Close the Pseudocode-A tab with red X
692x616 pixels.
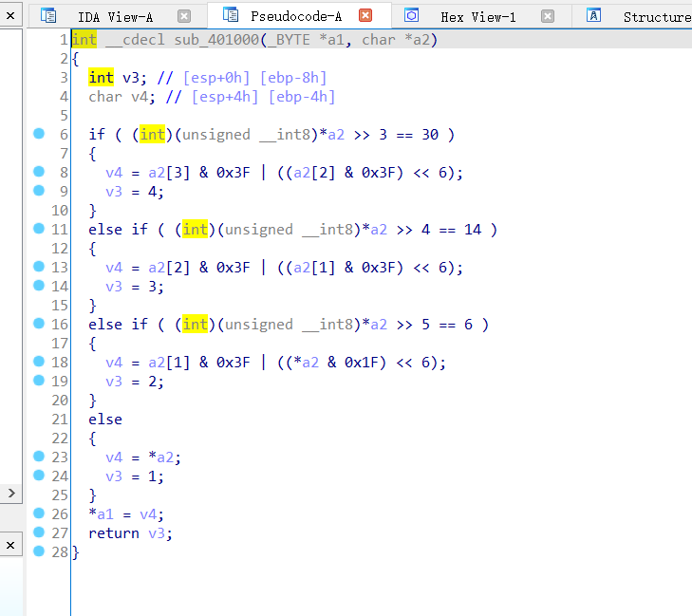click(365, 16)
